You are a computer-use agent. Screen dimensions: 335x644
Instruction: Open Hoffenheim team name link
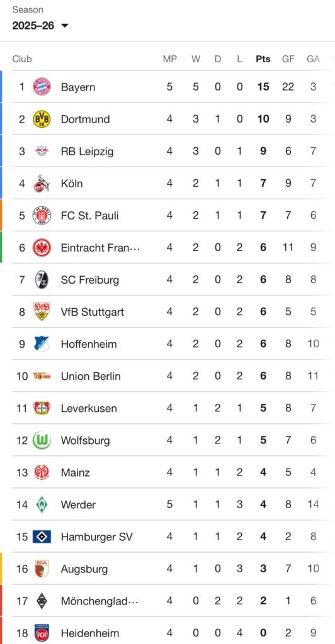pos(88,344)
